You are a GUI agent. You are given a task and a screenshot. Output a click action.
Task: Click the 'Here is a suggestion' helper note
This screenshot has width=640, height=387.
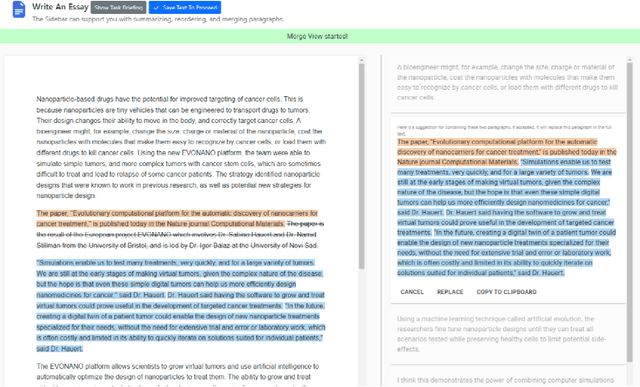tap(504, 130)
